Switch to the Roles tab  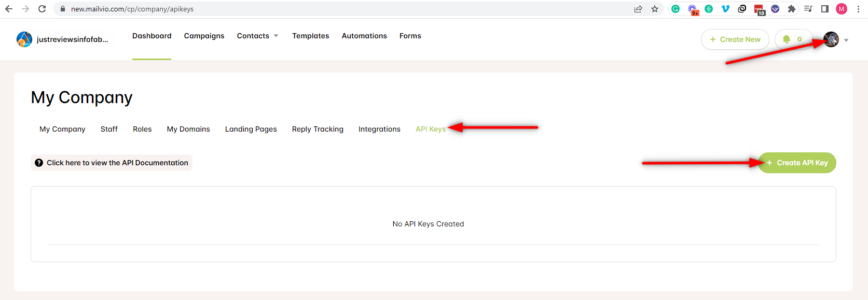pos(142,129)
